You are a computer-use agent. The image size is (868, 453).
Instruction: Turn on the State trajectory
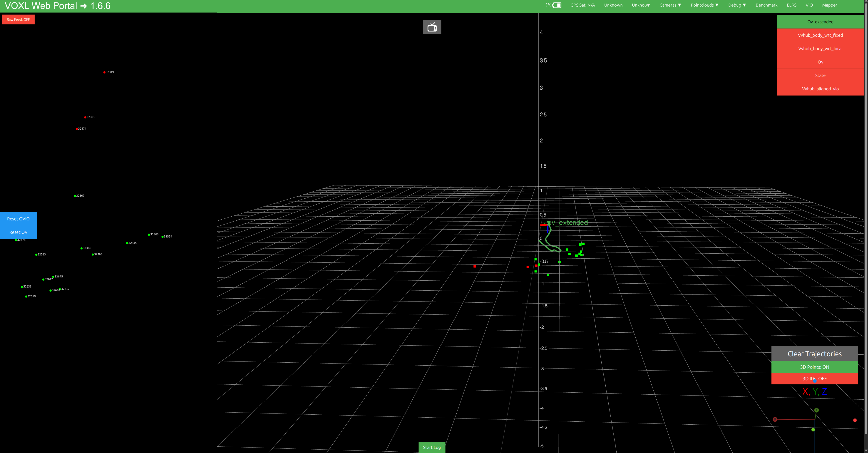click(x=820, y=76)
